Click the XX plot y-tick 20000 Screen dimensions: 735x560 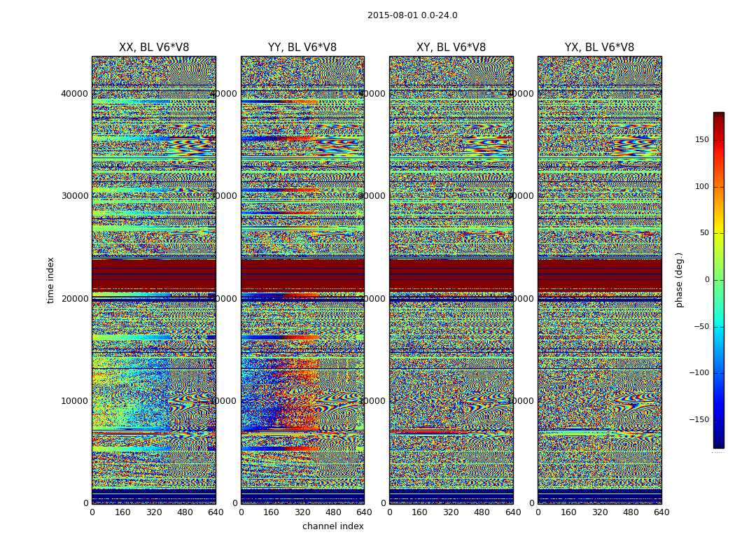tap(74, 298)
